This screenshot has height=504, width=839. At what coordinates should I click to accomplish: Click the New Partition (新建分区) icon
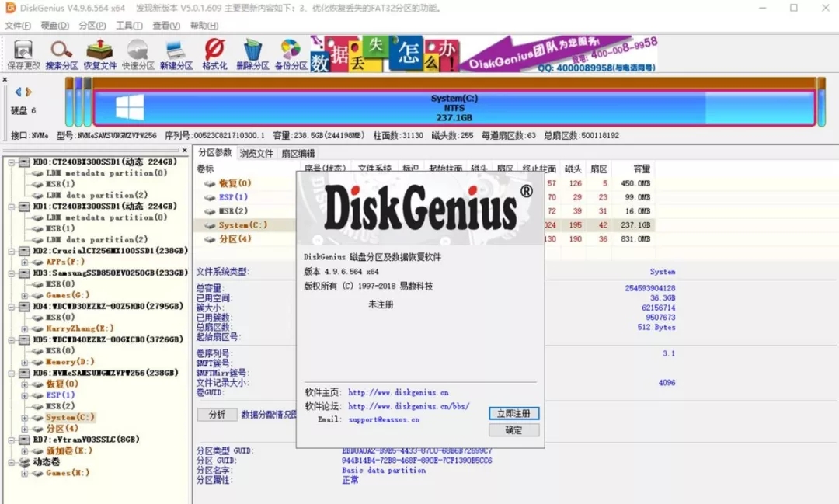[176, 54]
